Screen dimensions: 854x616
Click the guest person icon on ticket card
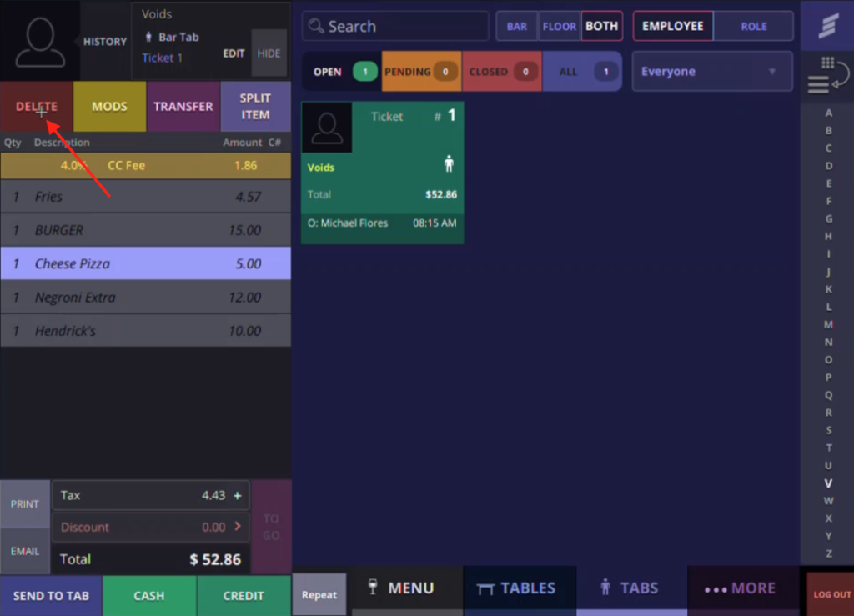pyautogui.click(x=449, y=164)
